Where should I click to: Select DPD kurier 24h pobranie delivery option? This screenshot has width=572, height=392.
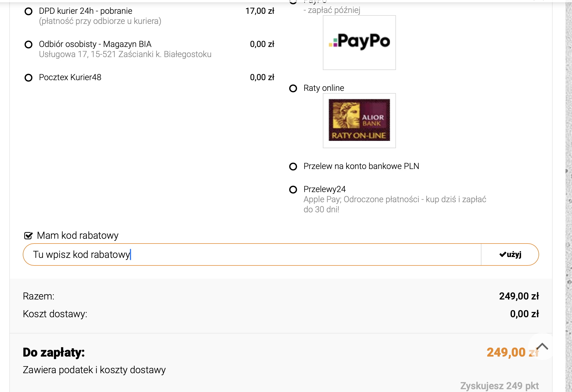click(x=28, y=12)
